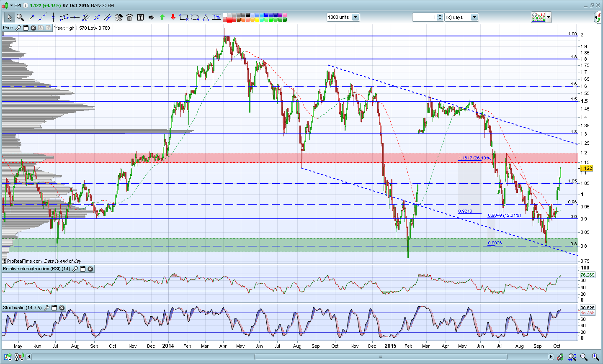The image size is (603, 364).
Task: Click the scrollbar right arrow
Action: coord(551,357)
